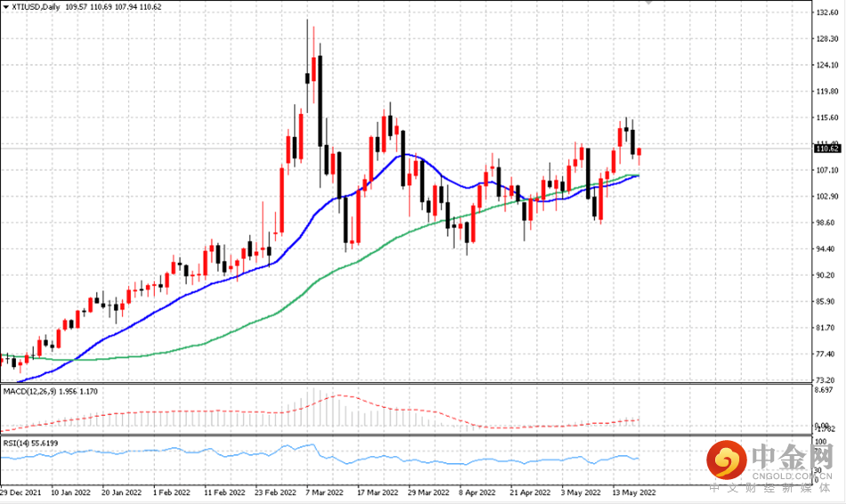Click the 132.60 price scale label
The height and width of the screenshot is (504, 846).
tap(826, 13)
